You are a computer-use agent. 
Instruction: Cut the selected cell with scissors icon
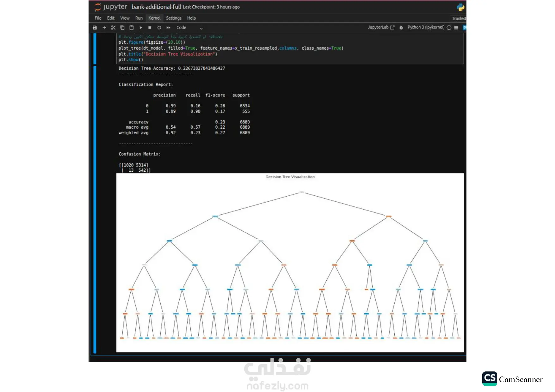pyautogui.click(x=113, y=28)
